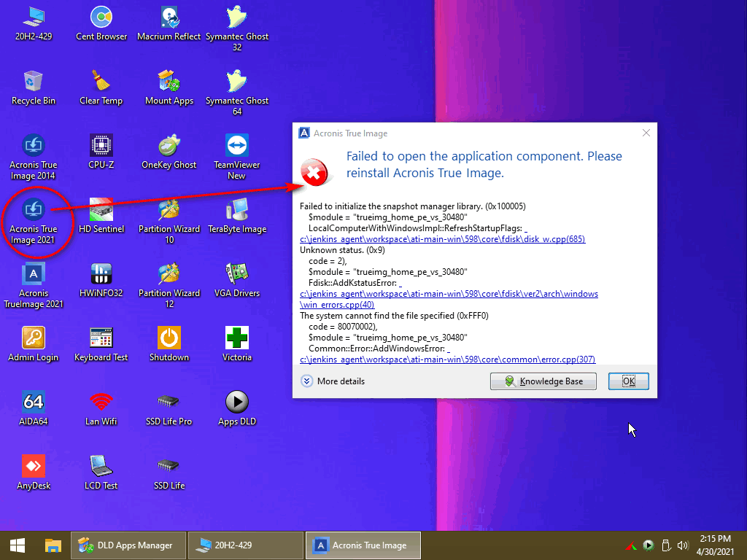The height and width of the screenshot is (560, 747).
Task: Select the AnyDesk desktop icon
Action: (x=34, y=473)
